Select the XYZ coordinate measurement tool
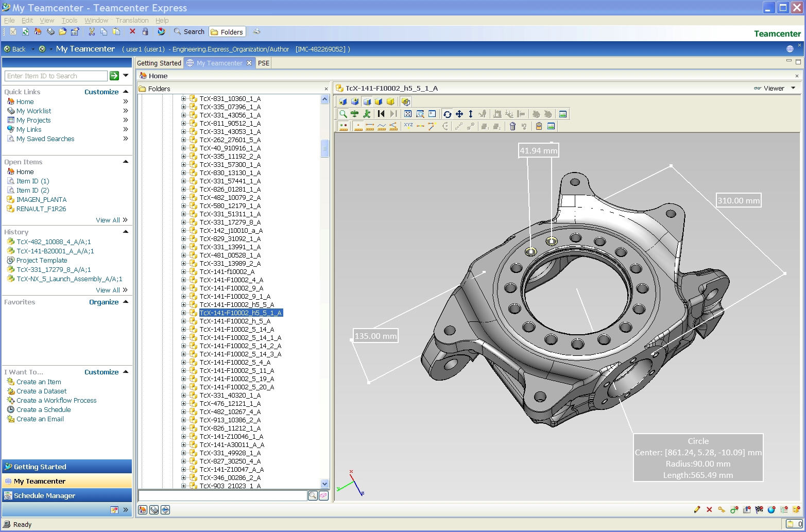The image size is (806, 532). pyautogui.click(x=408, y=126)
